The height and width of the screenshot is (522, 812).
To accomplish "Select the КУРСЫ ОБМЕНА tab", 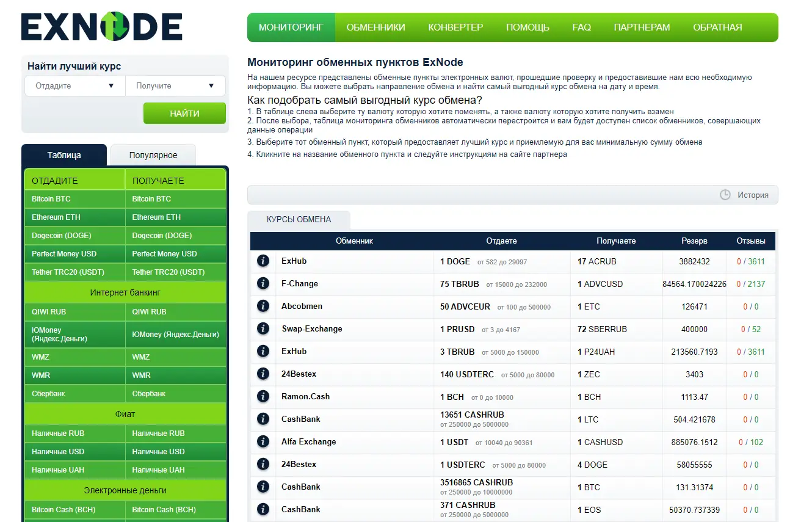I will [299, 220].
